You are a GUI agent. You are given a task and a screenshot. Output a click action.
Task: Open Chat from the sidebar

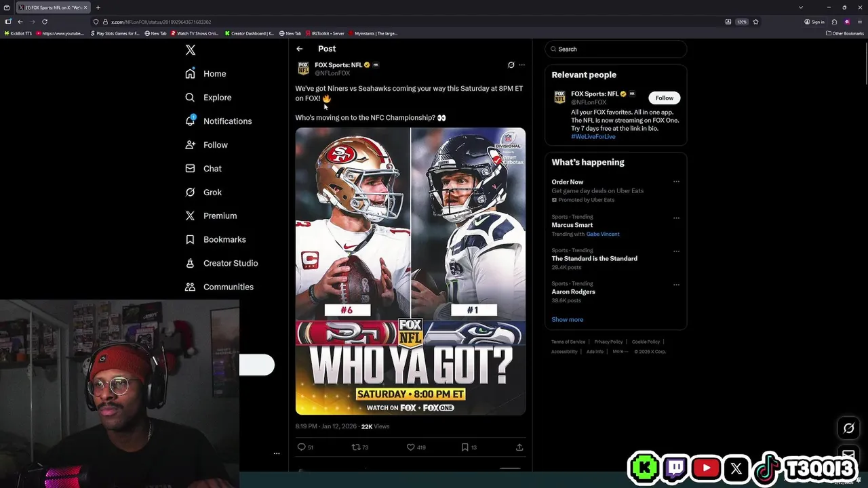203,169
